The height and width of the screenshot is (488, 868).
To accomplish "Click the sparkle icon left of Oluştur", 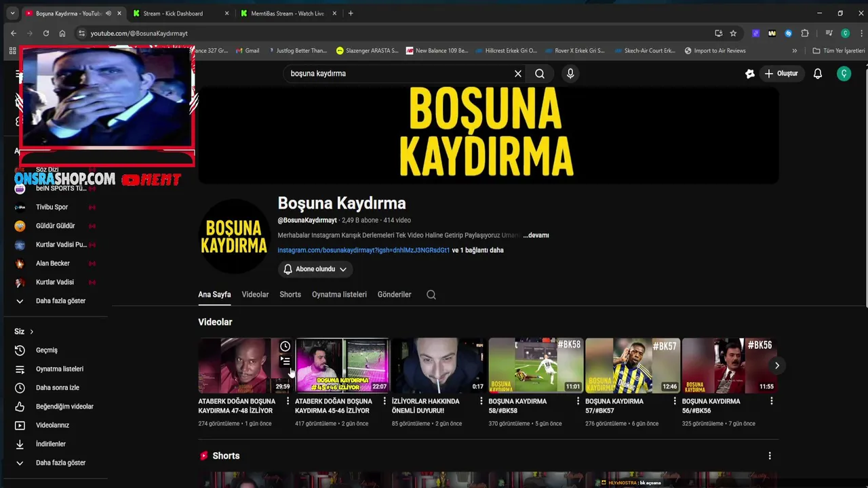I will pos(750,73).
